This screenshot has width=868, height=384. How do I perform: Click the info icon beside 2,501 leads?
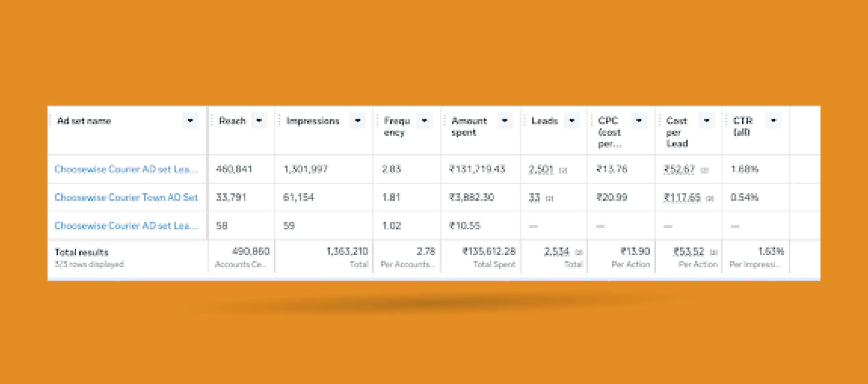[x=563, y=170]
